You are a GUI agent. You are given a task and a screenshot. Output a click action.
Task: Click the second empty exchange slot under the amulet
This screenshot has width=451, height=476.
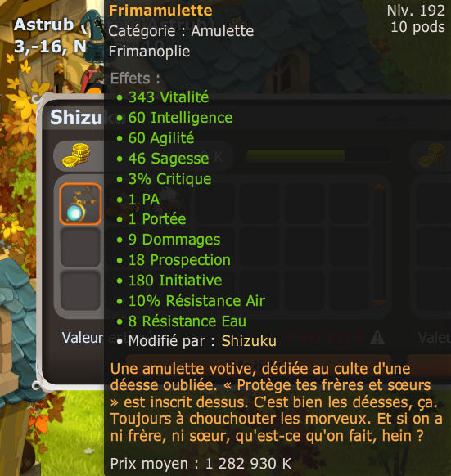pyautogui.click(x=80, y=247)
